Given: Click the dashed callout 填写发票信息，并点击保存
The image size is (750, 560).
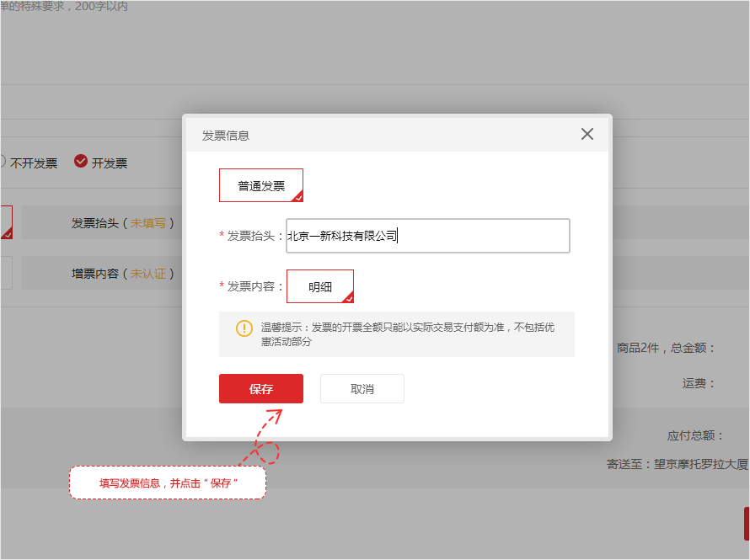Looking at the screenshot, I should click(167, 483).
